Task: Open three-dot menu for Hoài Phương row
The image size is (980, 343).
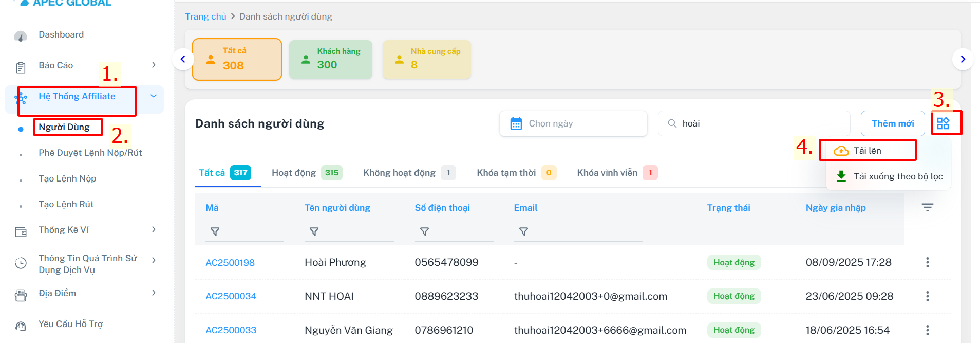Action: tap(927, 262)
